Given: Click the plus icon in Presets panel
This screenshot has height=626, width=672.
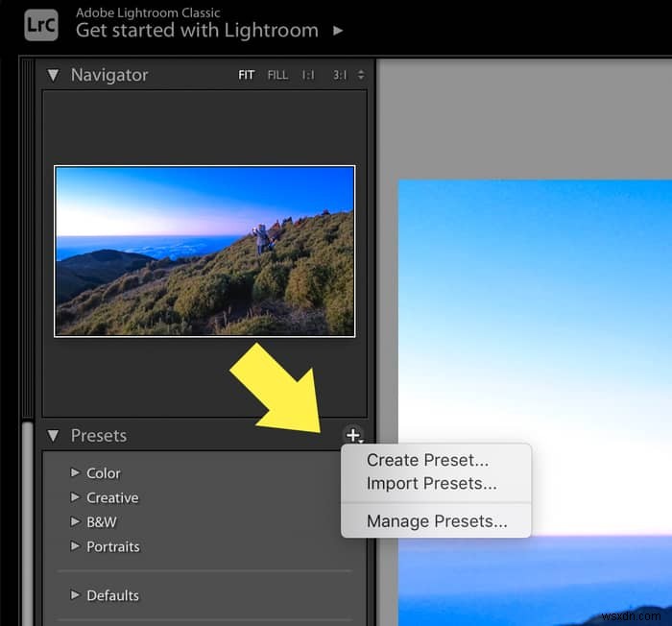Looking at the screenshot, I should (x=353, y=435).
